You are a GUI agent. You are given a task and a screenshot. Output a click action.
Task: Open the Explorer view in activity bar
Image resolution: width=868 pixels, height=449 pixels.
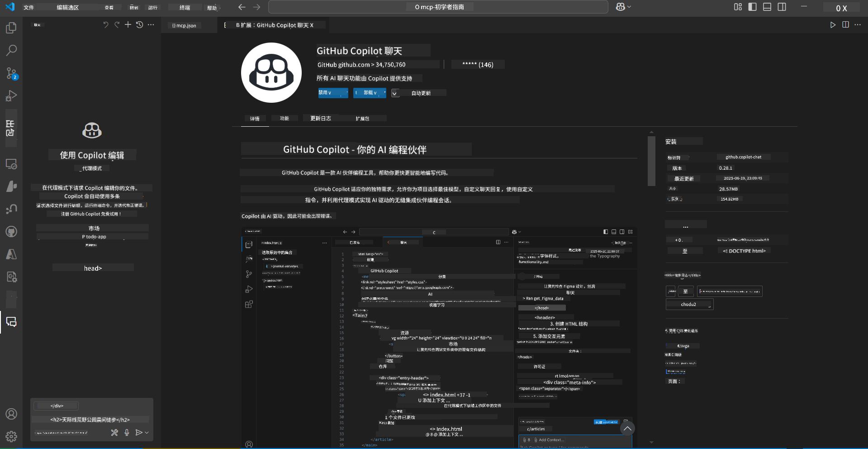click(x=11, y=28)
